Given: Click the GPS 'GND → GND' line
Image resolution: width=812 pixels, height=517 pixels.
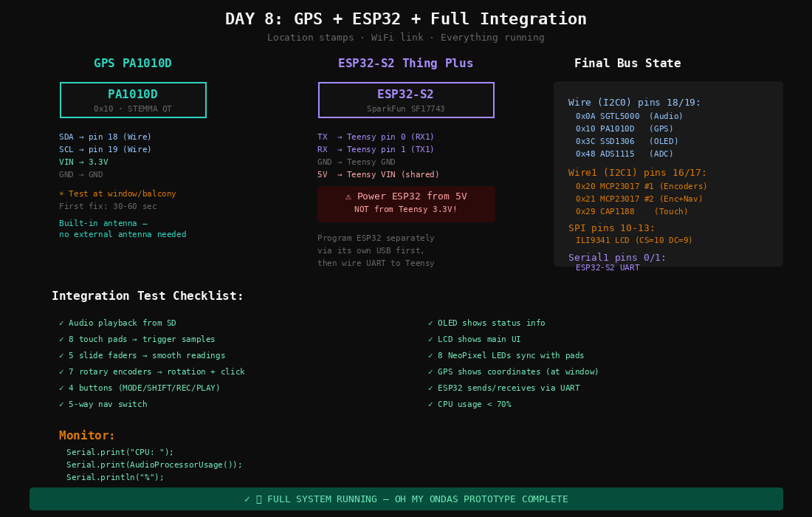Looking at the screenshot, I should [80, 174].
